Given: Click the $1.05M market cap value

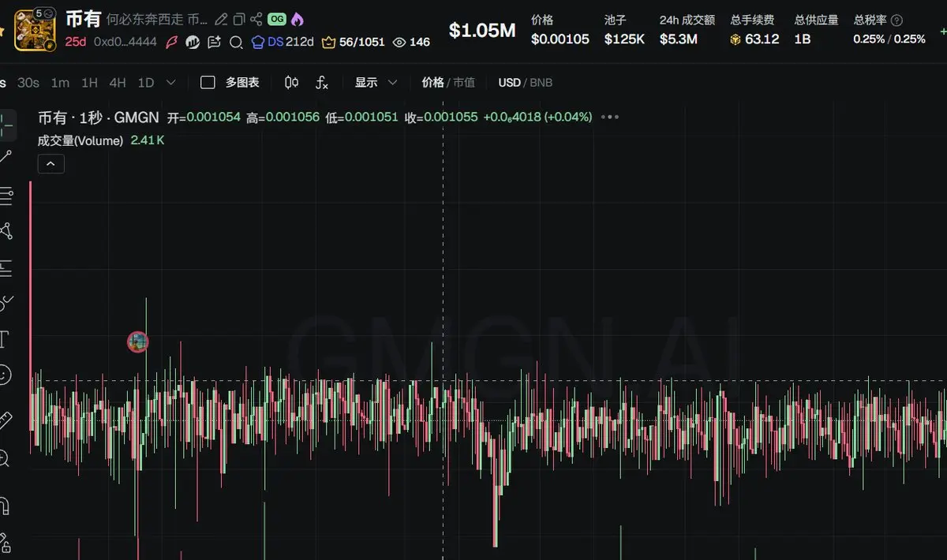Looking at the screenshot, I should point(482,30).
